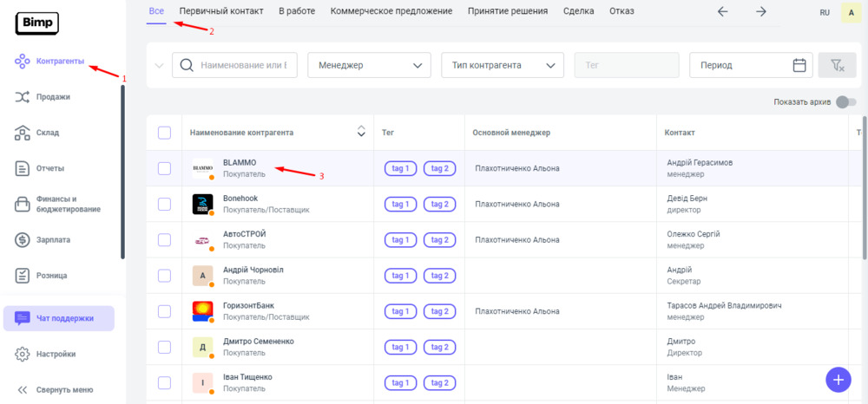This screenshot has width=868, height=404.
Task: Open Настройки settings in the sidebar
Action: click(56, 354)
